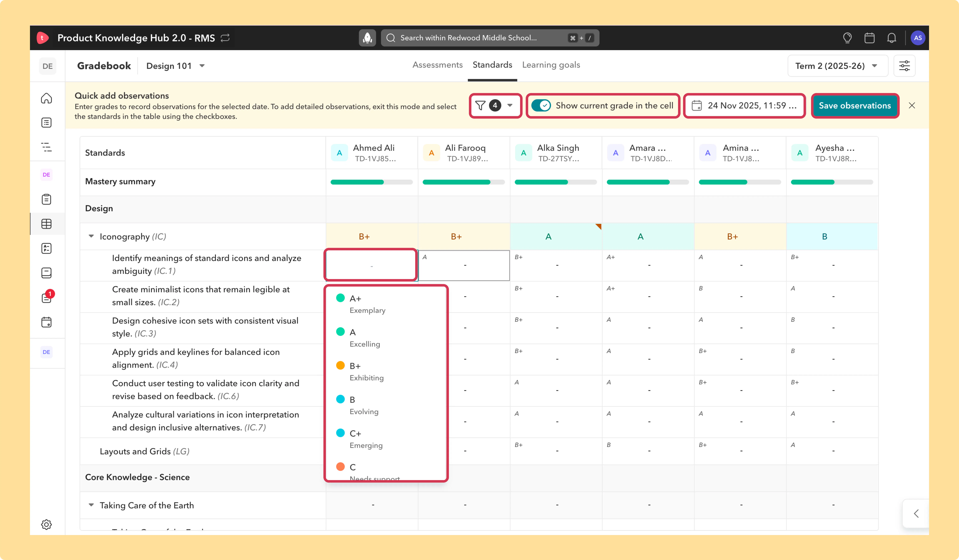Screen dimensions: 959x560
Task: Open the Design 101 class dropdown
Action: click(176, 66)
